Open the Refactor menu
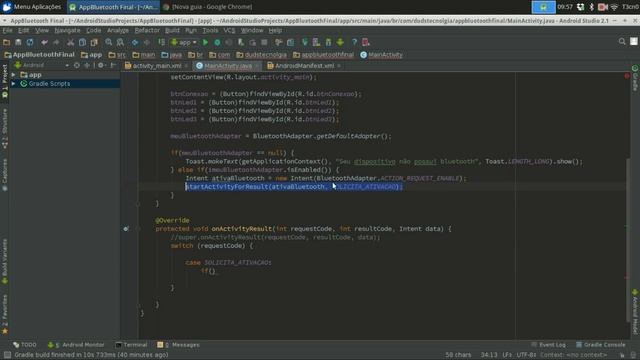 pyautogui.click(x=147, y=31)
